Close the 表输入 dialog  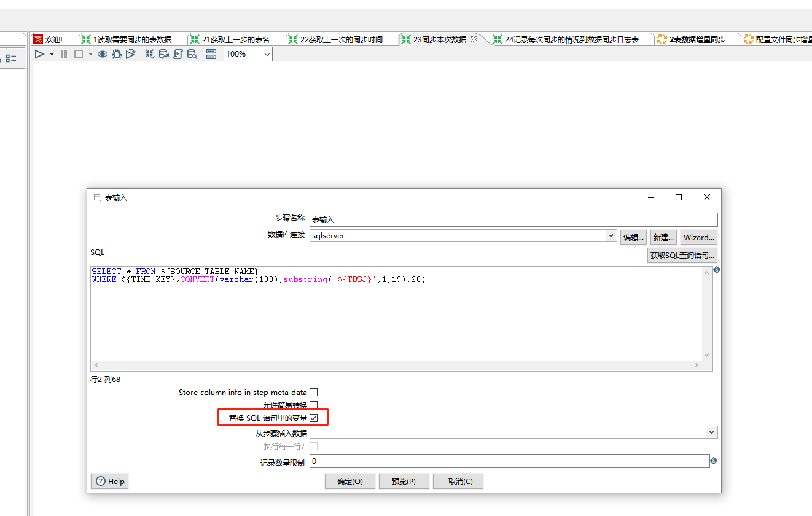(x=707, y=197)
